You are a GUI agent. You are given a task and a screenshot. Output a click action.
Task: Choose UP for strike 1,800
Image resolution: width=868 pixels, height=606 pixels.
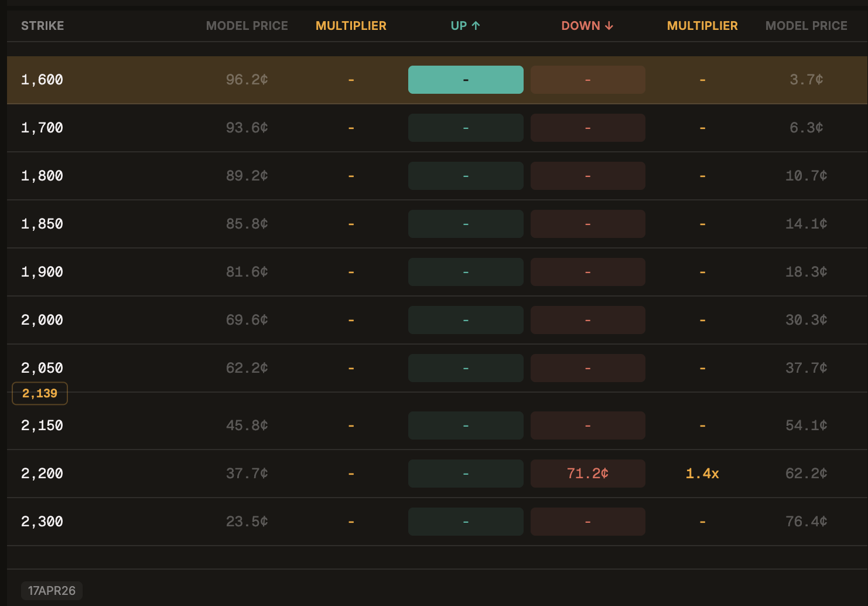[x=466, y=176]
